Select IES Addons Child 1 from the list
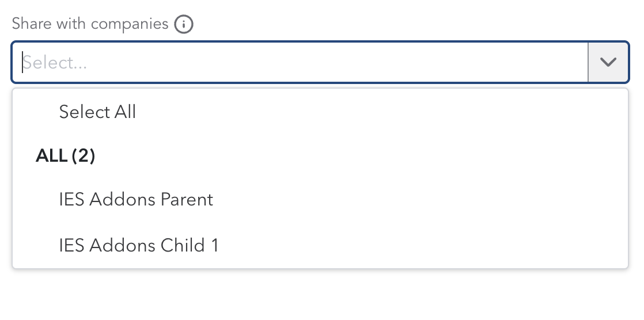Screen dimensions: 644x320 tap(139, 246)
